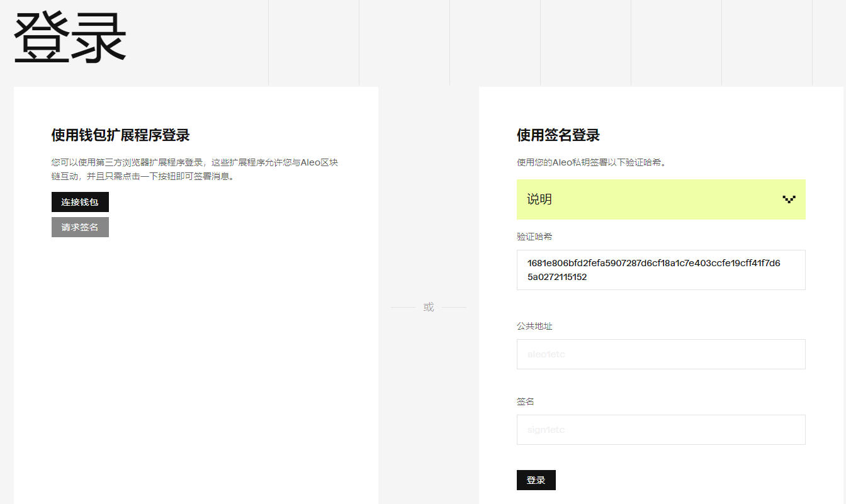Click the 使用您的Aleo私钥签署 instruction text
The width and height of the screenshot is (846, 504).
coord(591,162)
